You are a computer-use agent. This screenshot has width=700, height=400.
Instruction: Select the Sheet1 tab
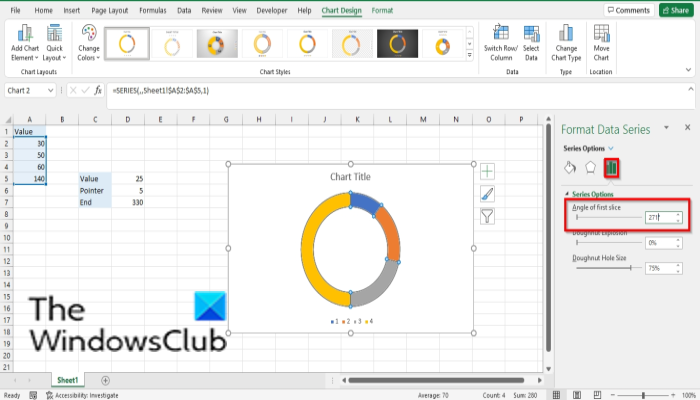click(x=67, y=380)
